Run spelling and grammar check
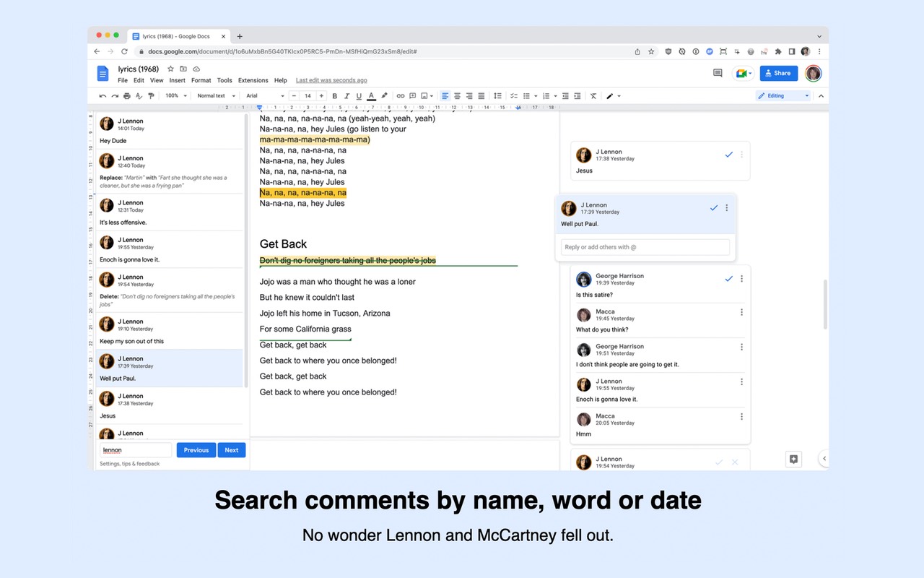This screenshot has height=578, width=924. pyautogui.click(x=139, y=95)
